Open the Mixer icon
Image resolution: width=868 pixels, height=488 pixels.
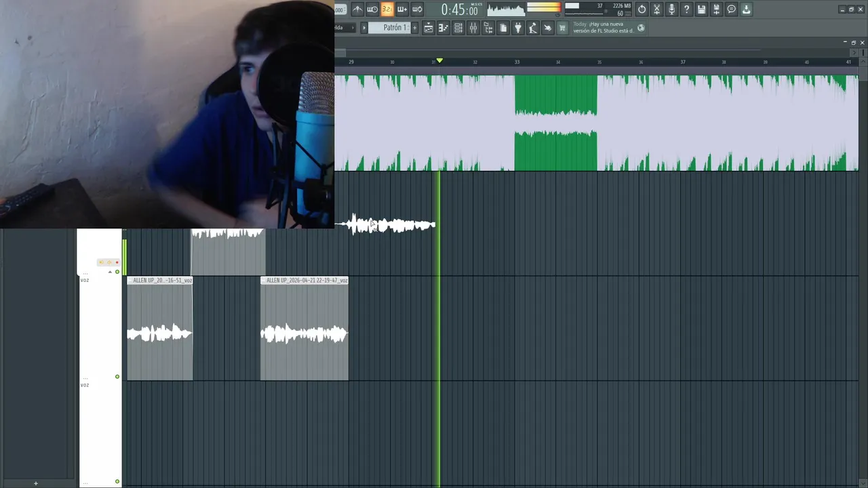tap(473, 28)
